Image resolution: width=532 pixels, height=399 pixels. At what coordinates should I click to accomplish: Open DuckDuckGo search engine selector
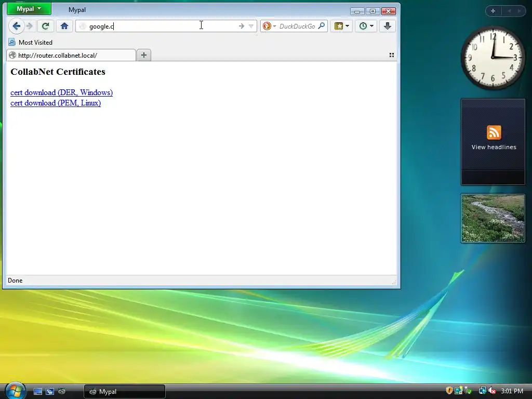[270, 26]
